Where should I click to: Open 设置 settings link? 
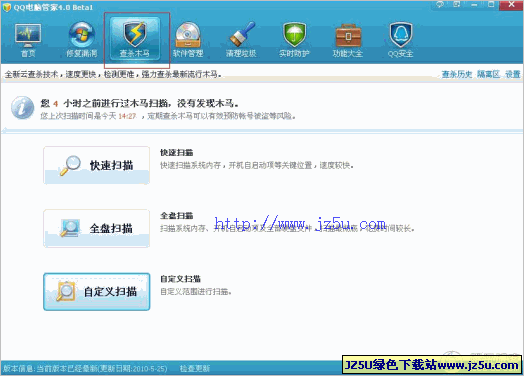click(513, 74)
